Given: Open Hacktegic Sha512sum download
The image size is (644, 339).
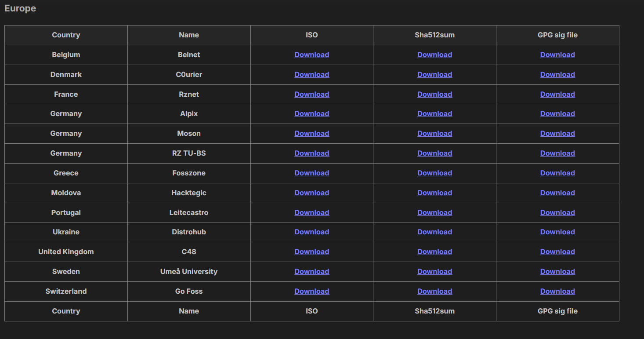Looking at the screenshot, I should tap(434, 193).
